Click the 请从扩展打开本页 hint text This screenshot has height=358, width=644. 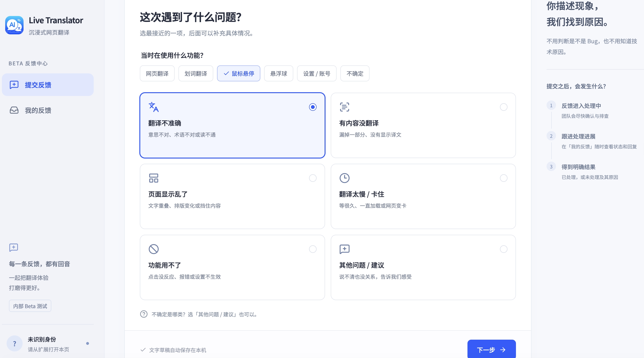coord(48,349)
